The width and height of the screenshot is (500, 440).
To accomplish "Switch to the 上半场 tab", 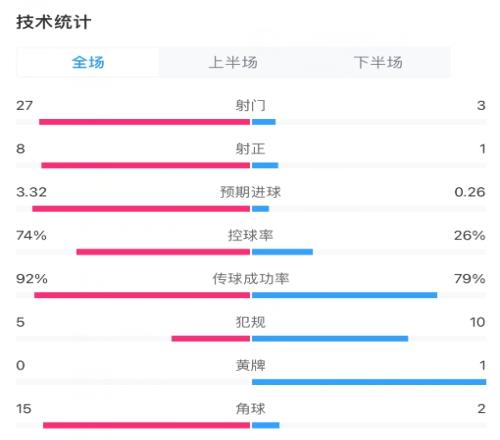I will coord(233,62).
